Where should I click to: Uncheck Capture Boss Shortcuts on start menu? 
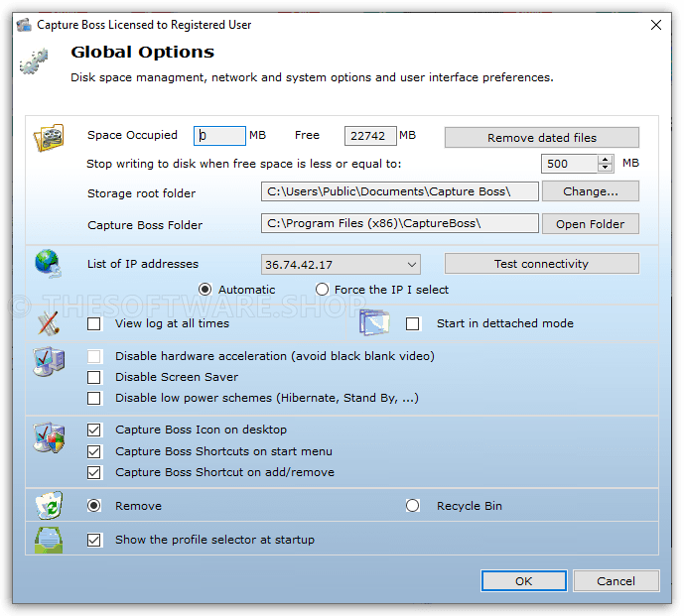93,451
